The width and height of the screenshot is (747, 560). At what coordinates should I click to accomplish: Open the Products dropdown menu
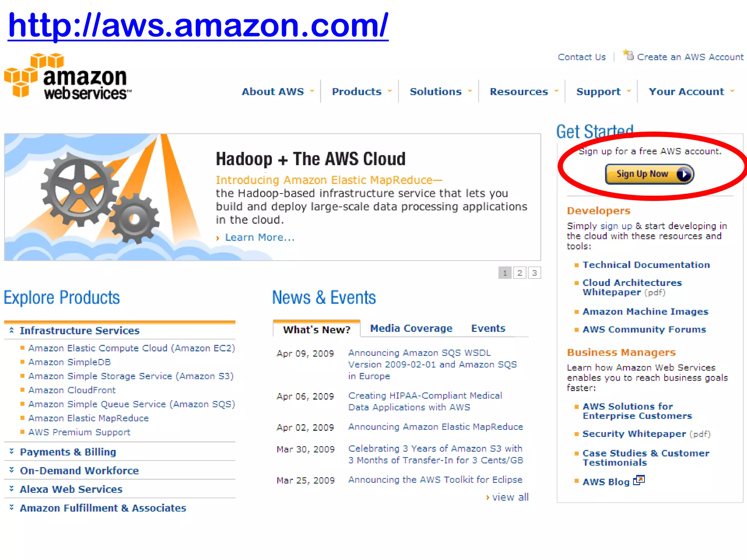pyautogui.click(x=362, y=92)
